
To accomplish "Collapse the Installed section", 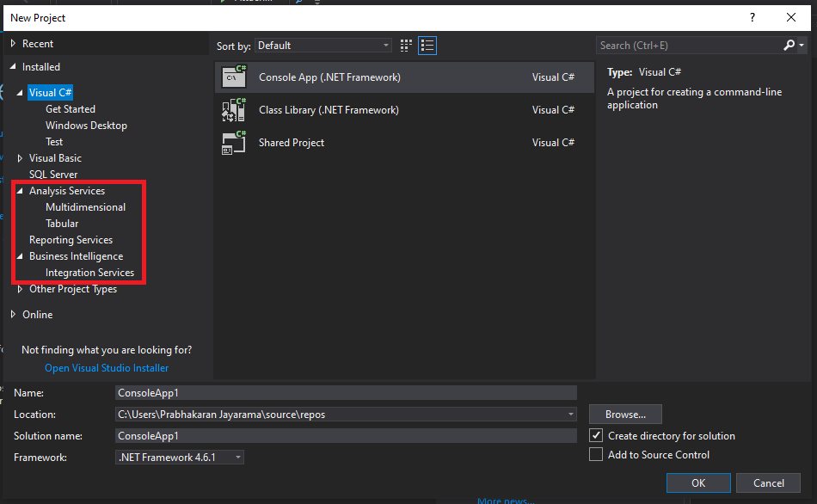I will pos(13,67).
